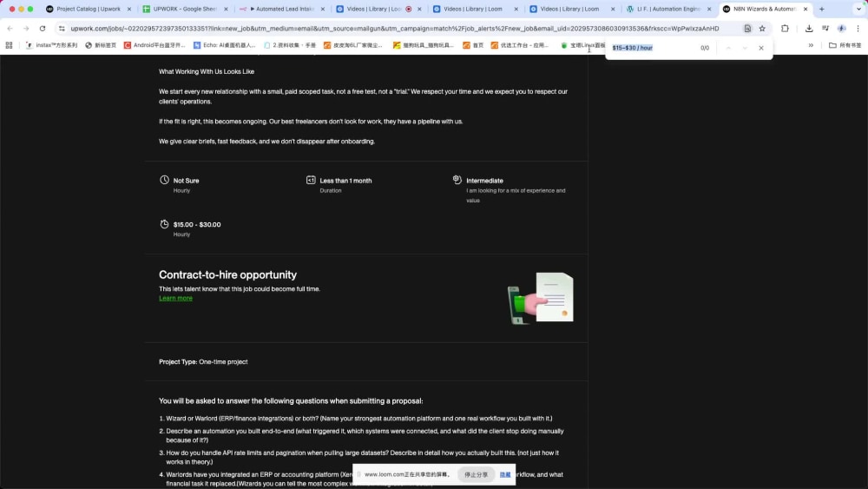Click question 2 'Describe an automation' text
The image size is (868, 489).
pyautogui.click(x=365, y=435)
